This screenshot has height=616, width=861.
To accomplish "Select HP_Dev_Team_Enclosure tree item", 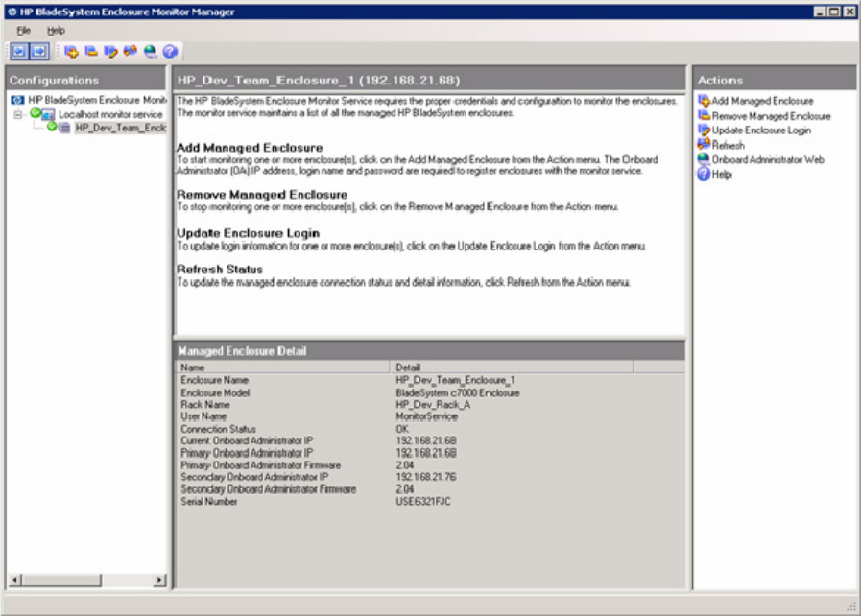I will pos(119,128).
